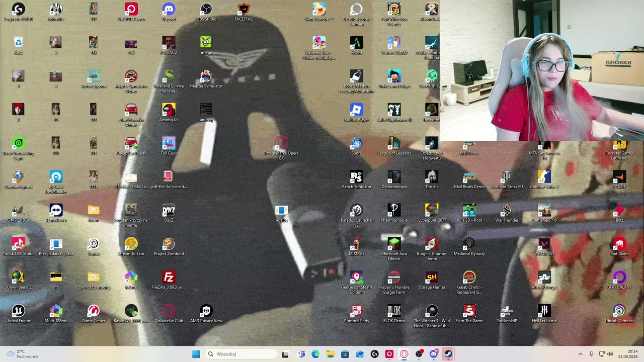Launch Among Us from the desktop
This screenshot has width=644, height=362.
(169, 113)
